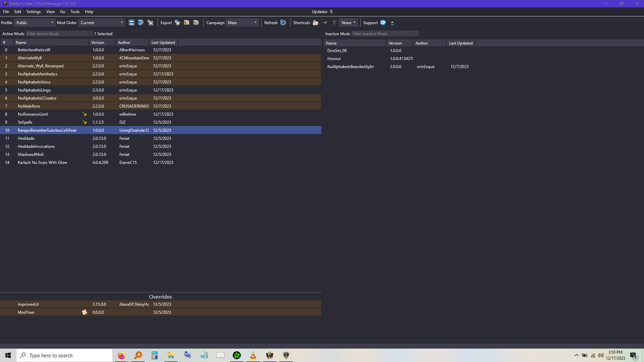Open the Mod Order dropdown showing Current
This screenshot has width=644, height=362.
(x=102, y=23)
